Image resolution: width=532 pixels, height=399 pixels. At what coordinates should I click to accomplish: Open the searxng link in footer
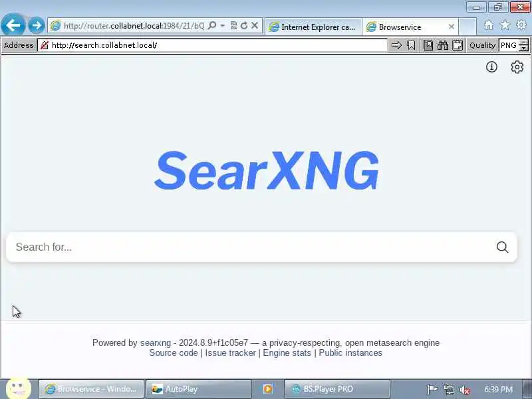pyautogui.click(x=156, y=342)
